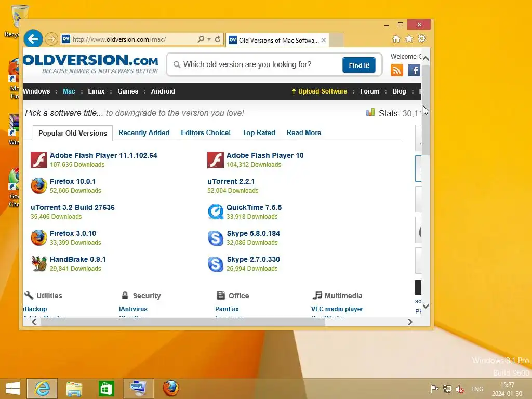
Task: Click the Firefox 3.0.10 icon
Action: (39, 237)
